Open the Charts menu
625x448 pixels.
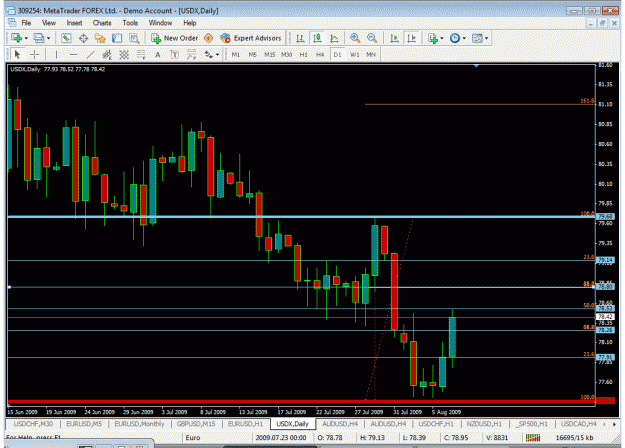tap(102, 23)
